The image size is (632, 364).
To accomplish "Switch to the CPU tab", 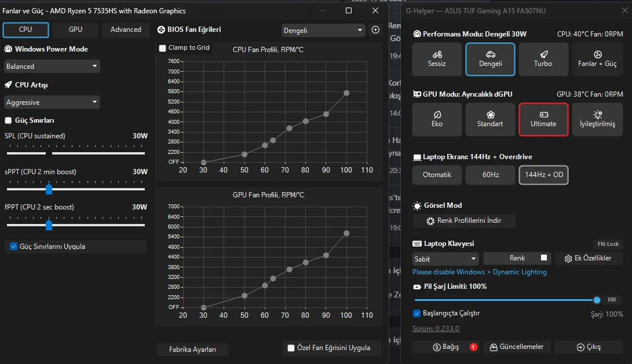I will [26, 30].
